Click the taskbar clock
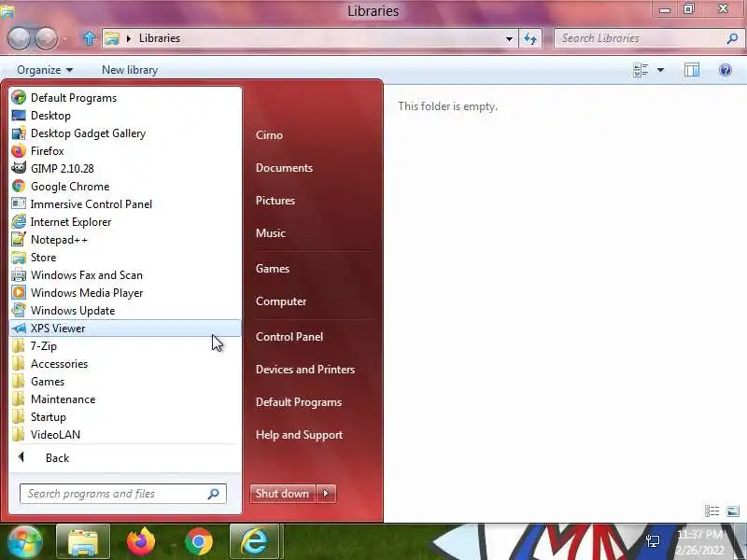This screenshot has height=560, width=747. (700, 542)
